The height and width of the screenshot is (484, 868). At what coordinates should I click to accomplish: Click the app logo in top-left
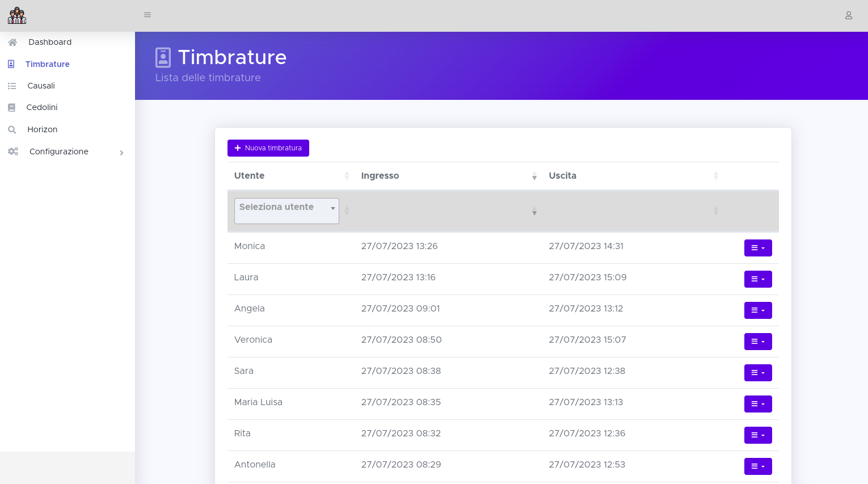pos(17,16)
